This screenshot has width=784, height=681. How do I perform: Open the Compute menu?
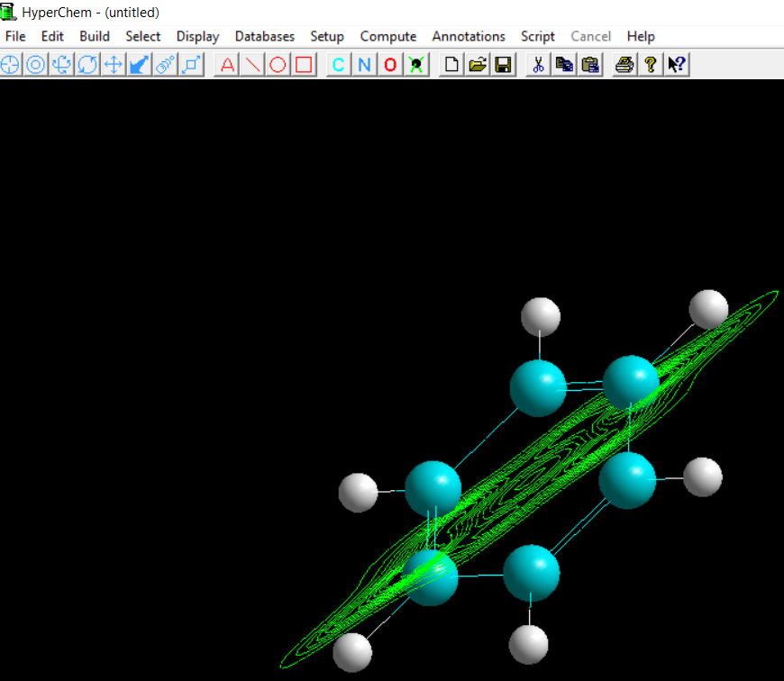pyautogui.click(x=388, y=36)
